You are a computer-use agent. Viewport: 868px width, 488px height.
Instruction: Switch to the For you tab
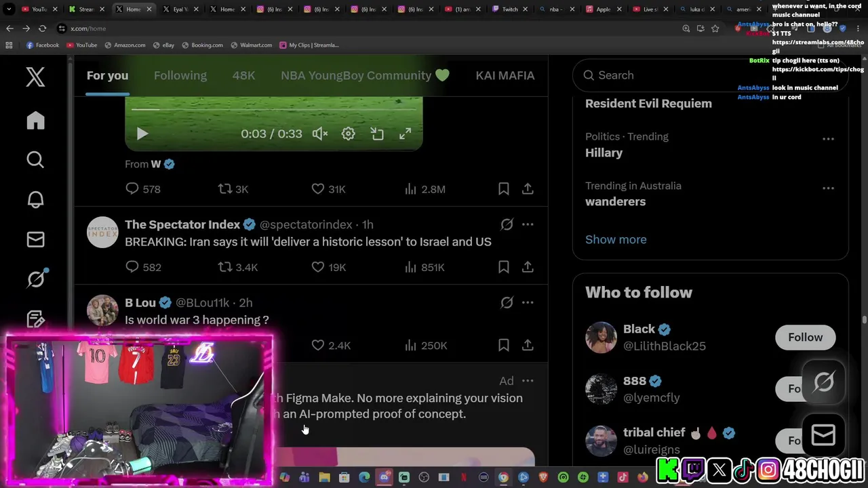click(107, 75)
